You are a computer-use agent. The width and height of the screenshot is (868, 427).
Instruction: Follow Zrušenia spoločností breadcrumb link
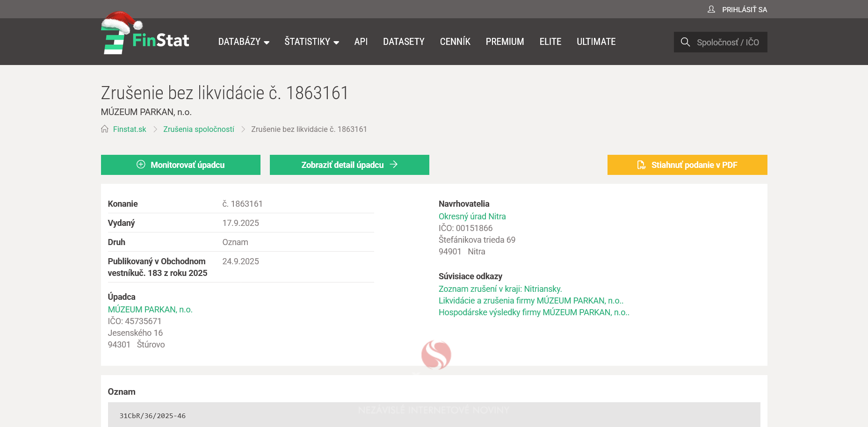click(x=198, y=129)
